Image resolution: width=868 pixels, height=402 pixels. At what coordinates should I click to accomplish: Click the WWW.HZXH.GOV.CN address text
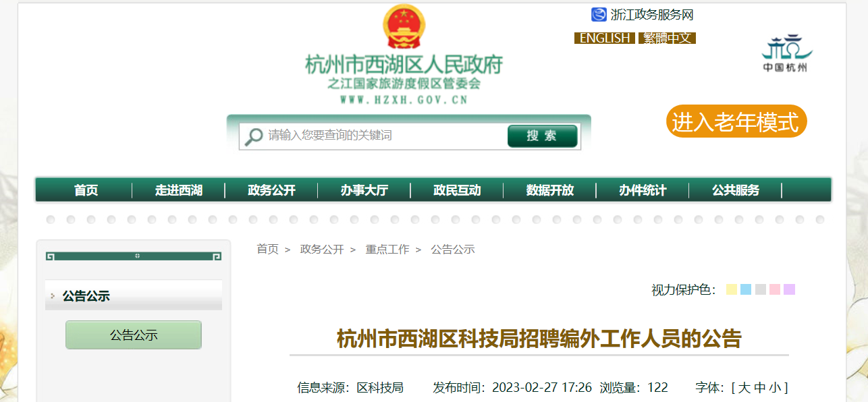point(404,100)
